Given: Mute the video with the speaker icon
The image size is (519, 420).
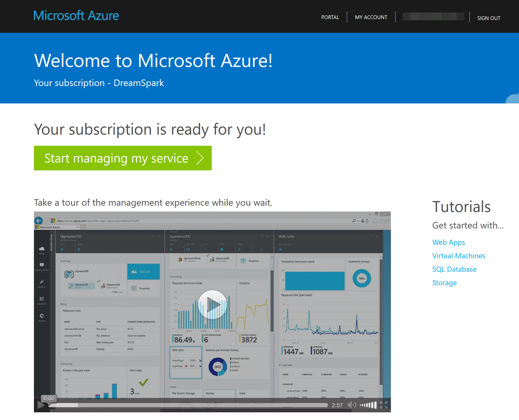Looking at the screenshot, I should click(x=352, y=405).
